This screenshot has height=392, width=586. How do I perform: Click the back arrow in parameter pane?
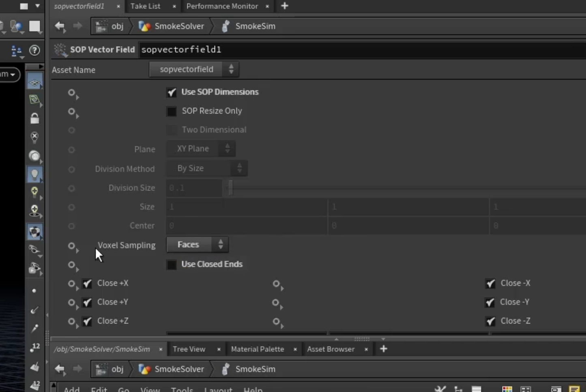(x=60, y=26)
